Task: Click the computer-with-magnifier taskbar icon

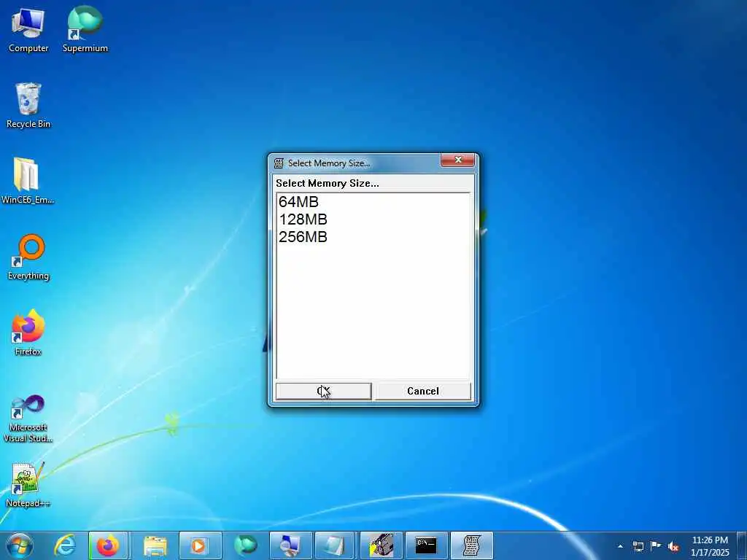Action: click(x=290, y=545)
